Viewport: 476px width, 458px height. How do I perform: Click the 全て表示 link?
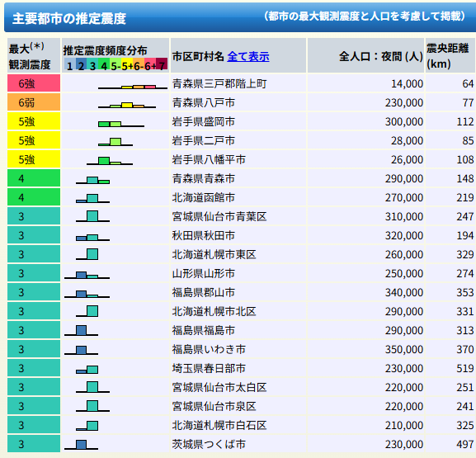(x=248, y=56)
